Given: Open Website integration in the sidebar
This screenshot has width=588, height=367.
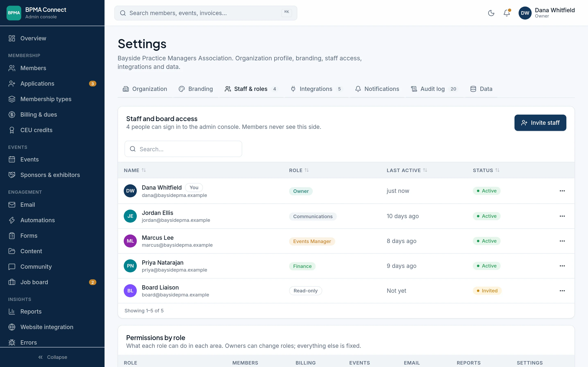Looking at the screenshot, I should 52,327.
